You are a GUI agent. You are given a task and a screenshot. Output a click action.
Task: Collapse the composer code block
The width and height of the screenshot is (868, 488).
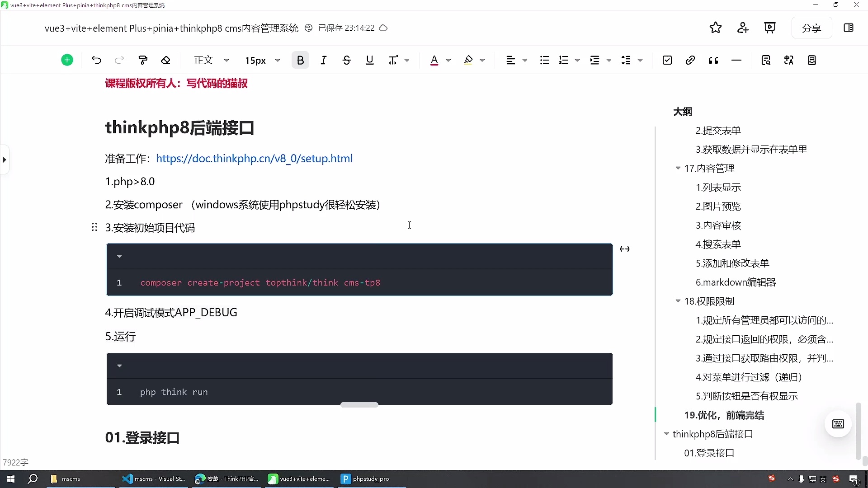click(x=119, y=256)
